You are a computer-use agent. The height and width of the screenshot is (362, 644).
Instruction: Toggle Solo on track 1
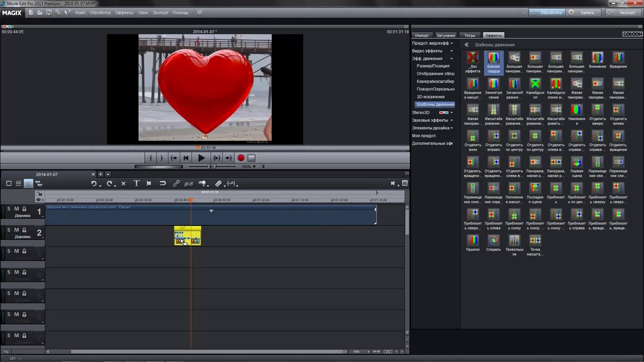[x=9, y=209]
